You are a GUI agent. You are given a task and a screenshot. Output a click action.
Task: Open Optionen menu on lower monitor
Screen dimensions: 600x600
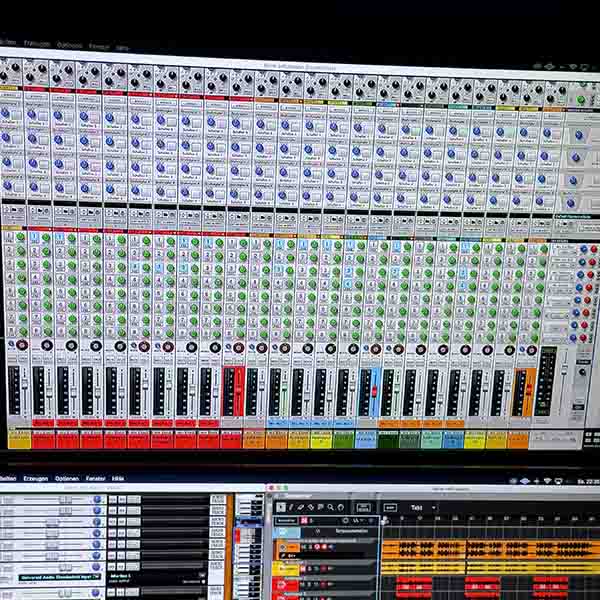click(x=67, y=478)
